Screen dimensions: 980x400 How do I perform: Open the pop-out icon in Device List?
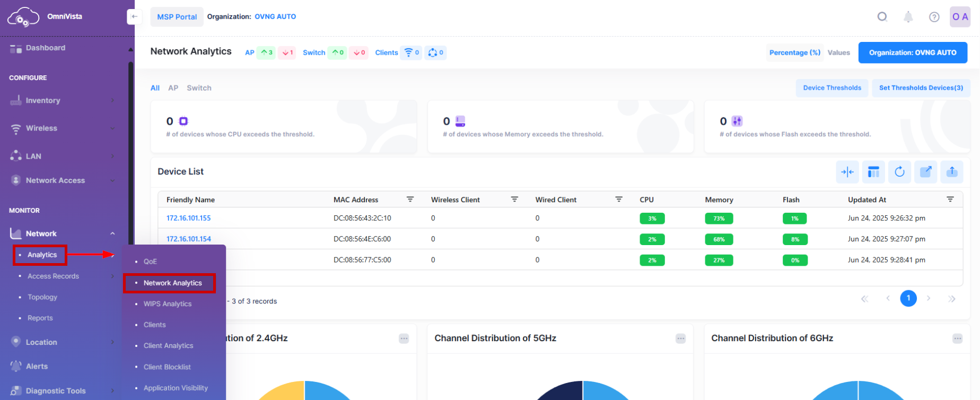click(925, 172)
